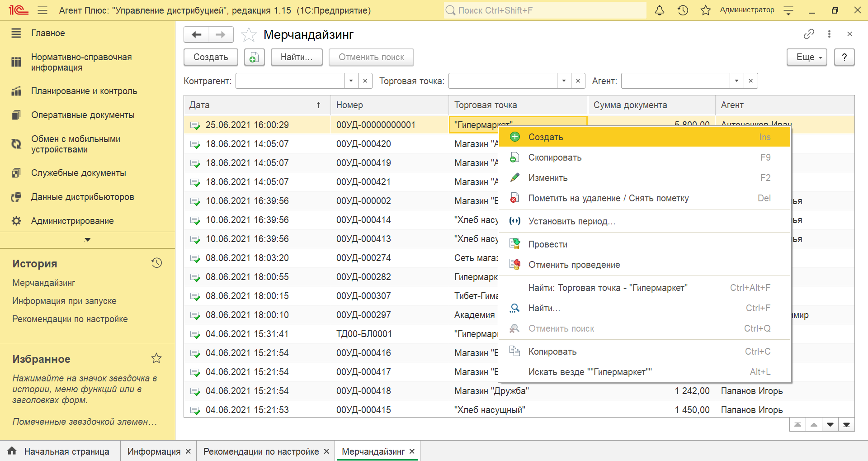The width and height of the screenshot is (868, 461).
Task: Choose Отменить проведение in the context menu
Action: click(x=645, y=265)
